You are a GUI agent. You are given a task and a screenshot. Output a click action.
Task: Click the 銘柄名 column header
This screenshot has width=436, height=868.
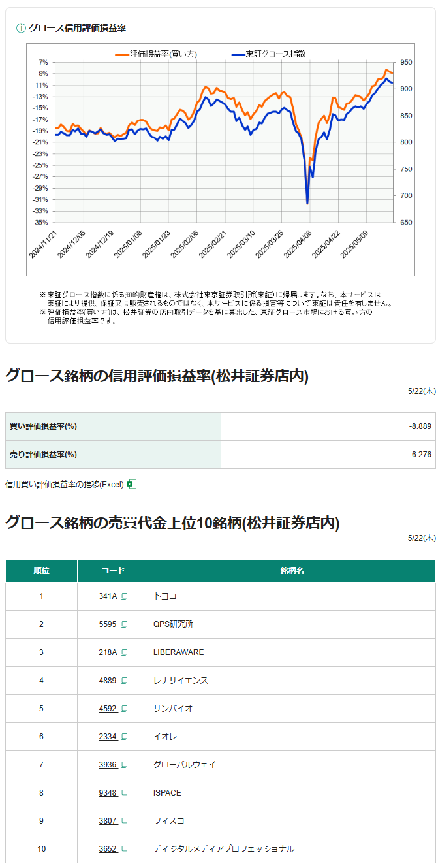click(x=292, y=571)
